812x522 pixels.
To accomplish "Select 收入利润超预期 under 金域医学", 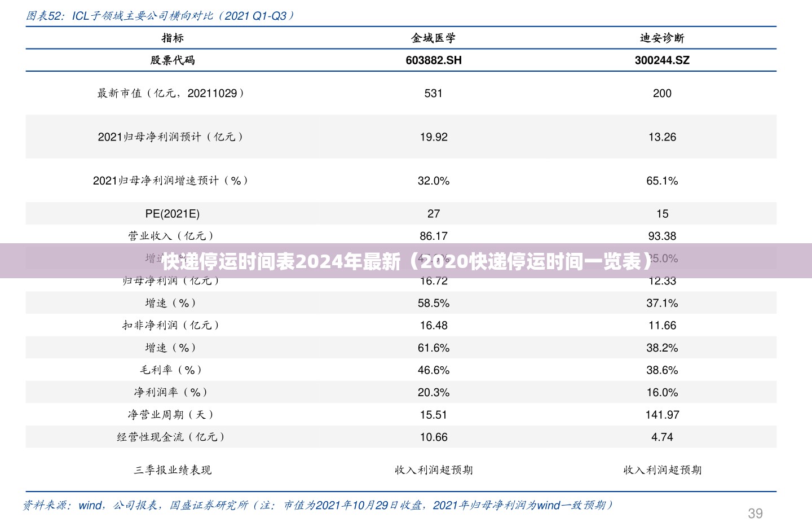I will pyautogui.click(x=434, y=470).
